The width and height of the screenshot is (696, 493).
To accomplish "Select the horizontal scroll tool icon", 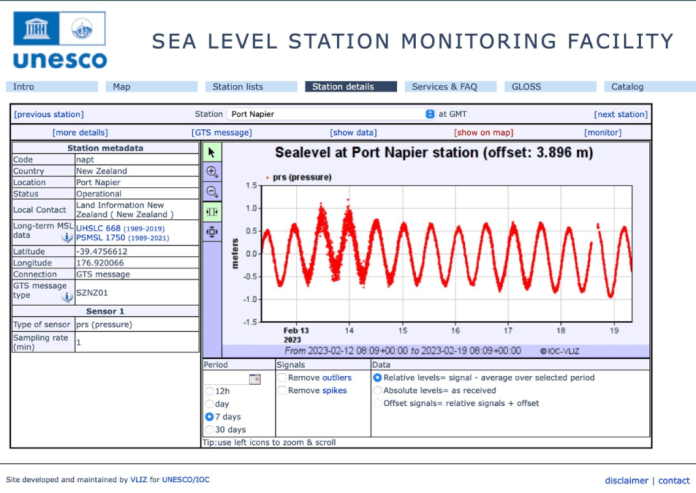I will pyautogui.click(x=212, y=212).
